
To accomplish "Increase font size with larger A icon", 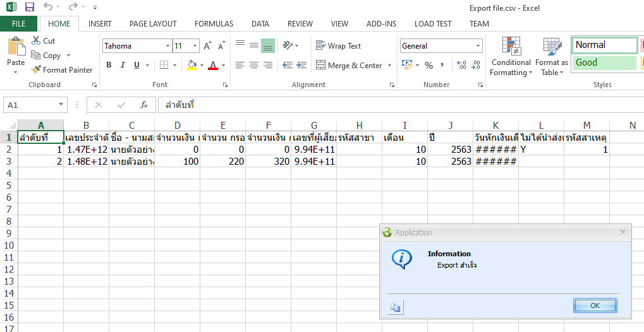I will pyautogui.click(x=208, y=46).
